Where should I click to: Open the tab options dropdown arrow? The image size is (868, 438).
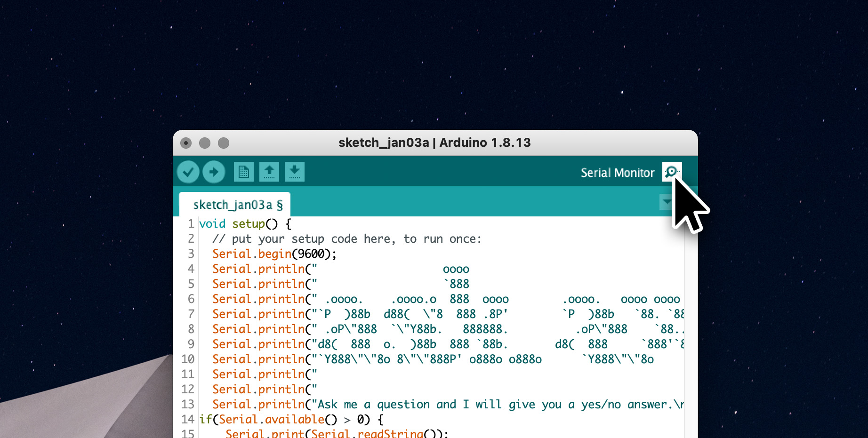667,202
